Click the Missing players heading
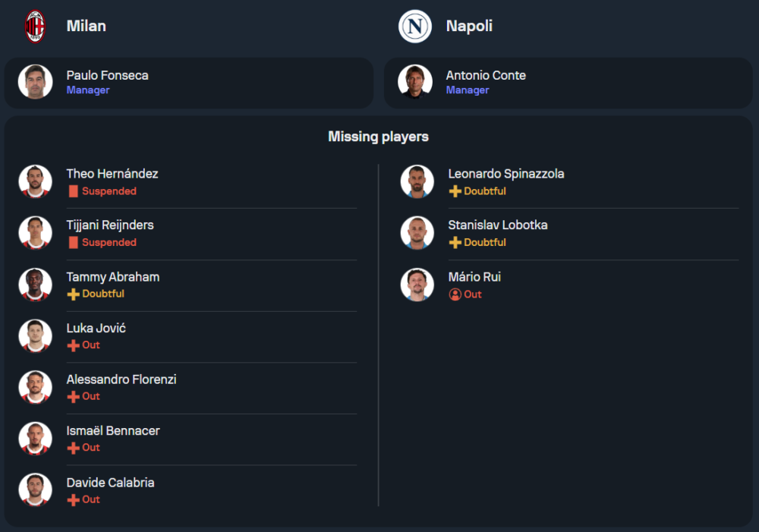Viewport: 759px width, 532px height. [378, 137]
